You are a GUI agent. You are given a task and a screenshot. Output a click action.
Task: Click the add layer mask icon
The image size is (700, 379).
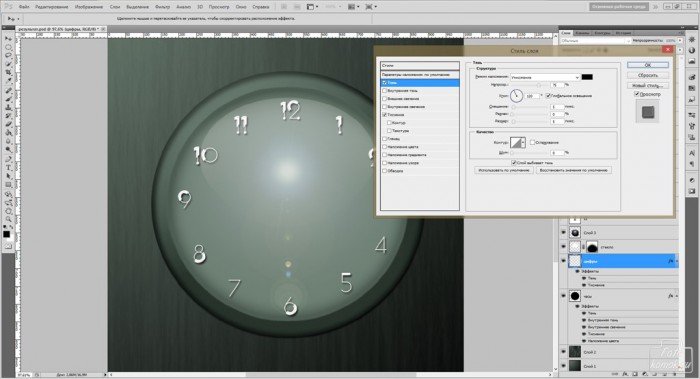click(635, 374)
